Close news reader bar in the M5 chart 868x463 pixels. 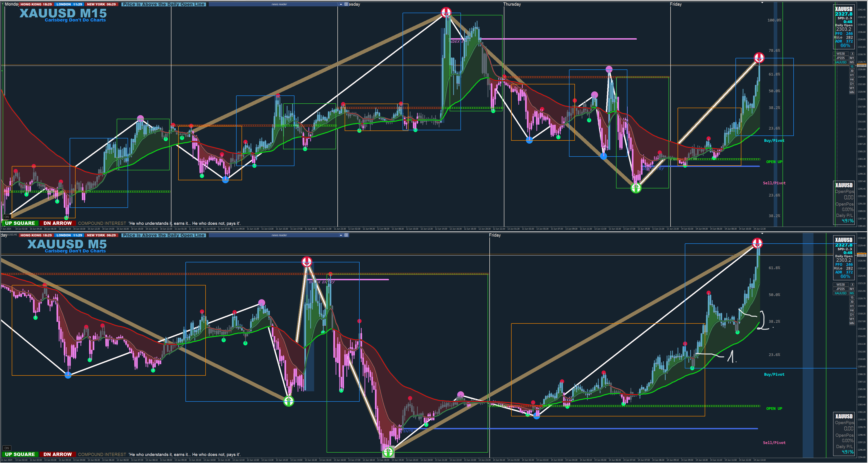coord(346,235)
